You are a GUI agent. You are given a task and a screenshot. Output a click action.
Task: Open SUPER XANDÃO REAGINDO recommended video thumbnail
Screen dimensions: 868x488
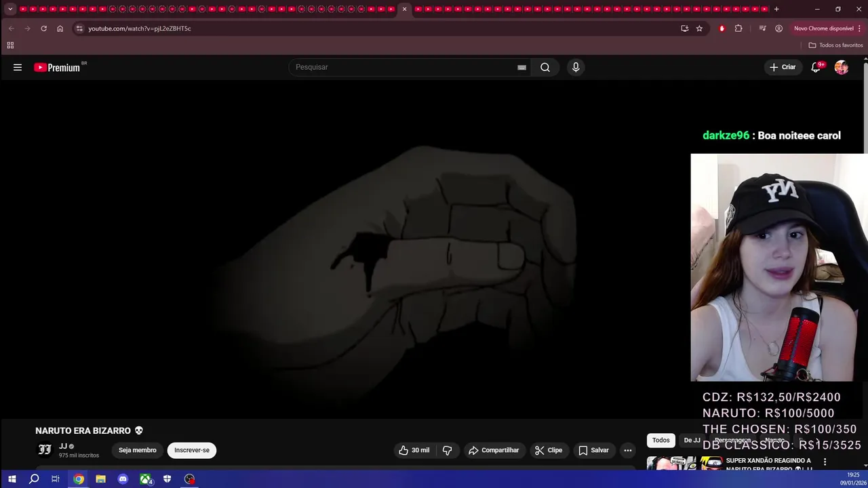pyautogui.click(x=684, y=464)
